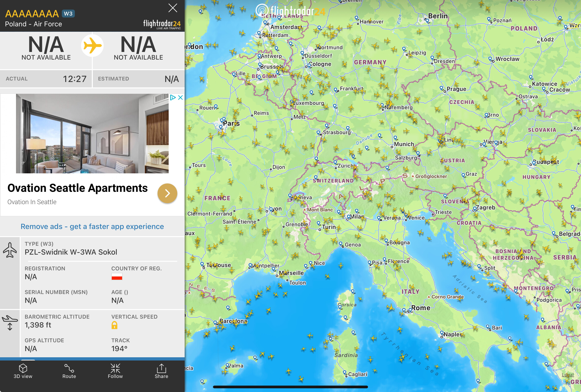Click the locked Vertical Speed padlock
Viewport: 581px width, 392px height.
point(114,325)
